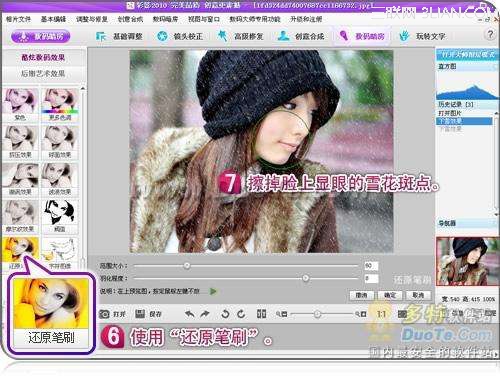This screenshot has height=379, width=500.
Task: Click the undo arrow icon
Action: click(x=190, y=314)
